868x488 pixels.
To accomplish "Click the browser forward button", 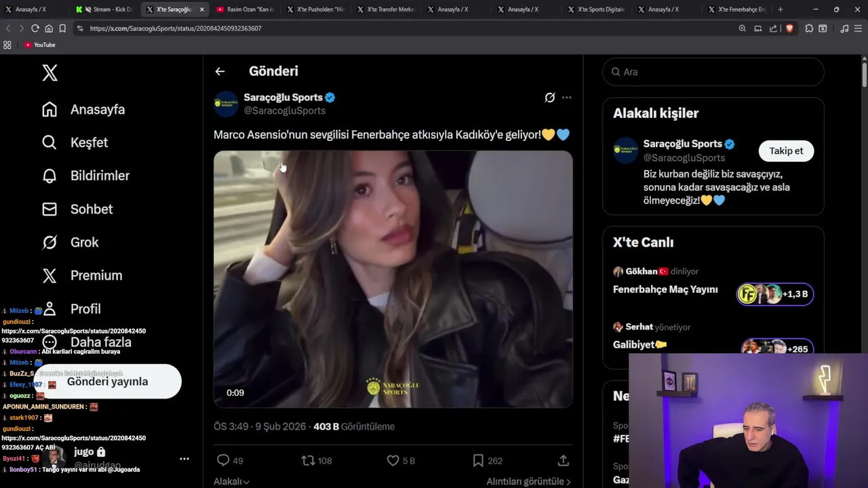I will pyautogui.click(x=21, y=28).
